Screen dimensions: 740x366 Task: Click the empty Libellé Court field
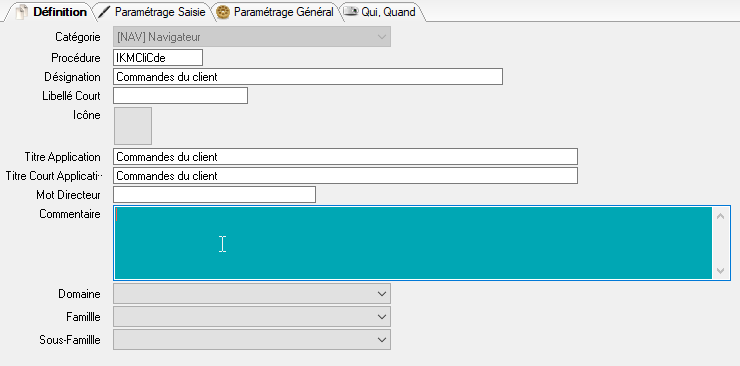[180, 95]
